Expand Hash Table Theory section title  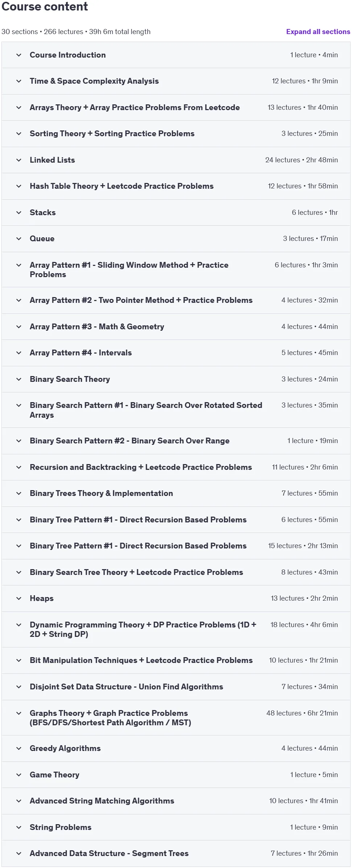pos(121,186)
